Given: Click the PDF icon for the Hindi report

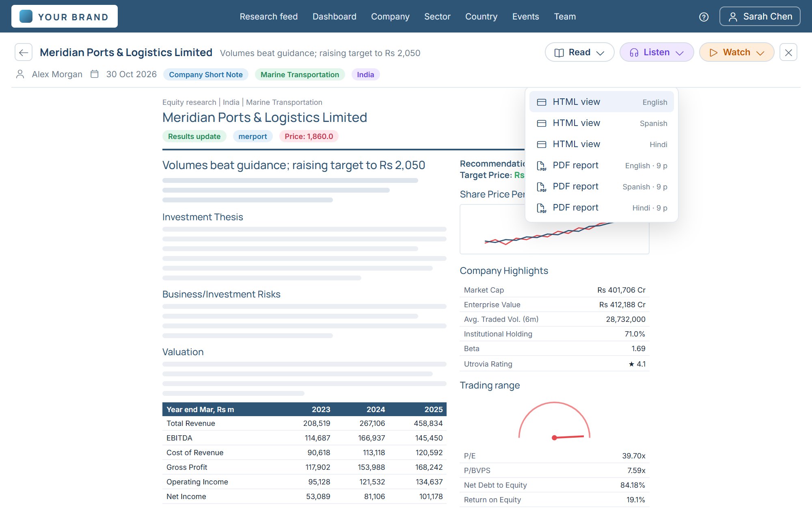Looking at the screenshot, I should click(x=542, y=208).
